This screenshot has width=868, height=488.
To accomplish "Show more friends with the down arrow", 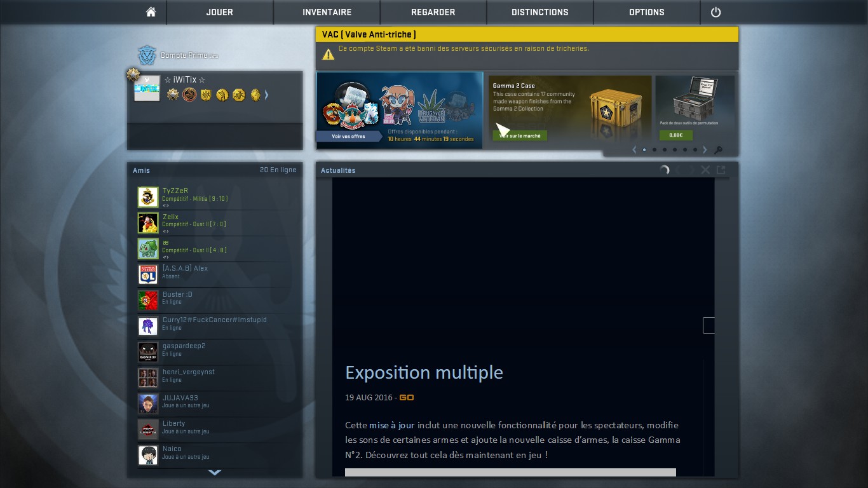I will pos(215,473).
